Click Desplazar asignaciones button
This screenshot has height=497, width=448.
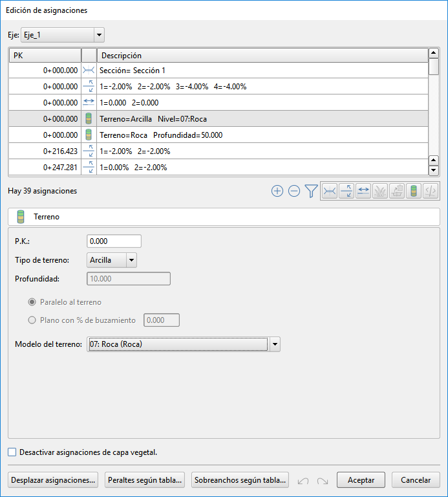[x=53, y=480]
